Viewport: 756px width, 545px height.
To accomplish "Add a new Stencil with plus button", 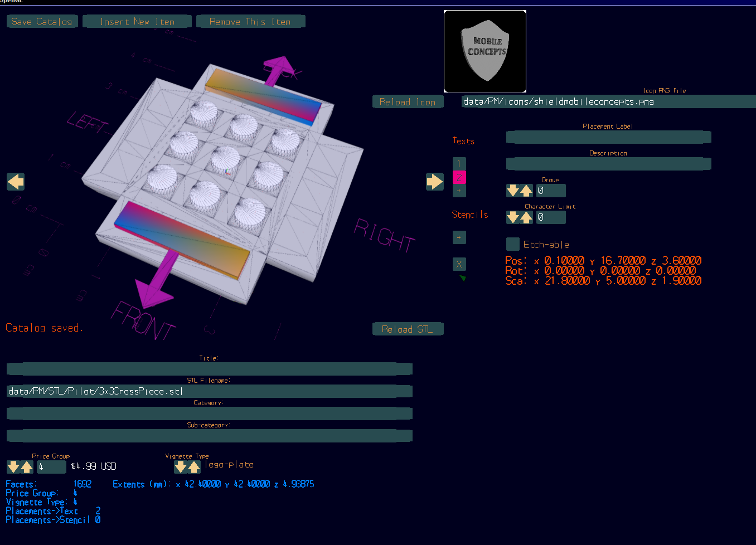I will [459, 237].
